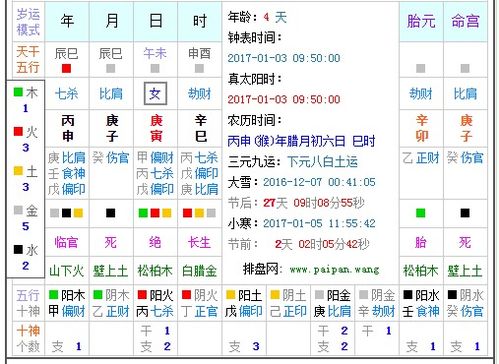The width and height of the screenshot is (499, 364).
Task: Click the 女 gender box in the day column
Action: click(x=155, y=94)
